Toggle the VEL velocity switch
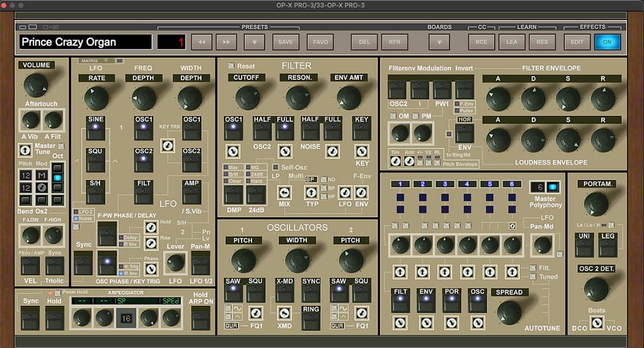This screenshot has height=348, width=644. click(30, 266)
